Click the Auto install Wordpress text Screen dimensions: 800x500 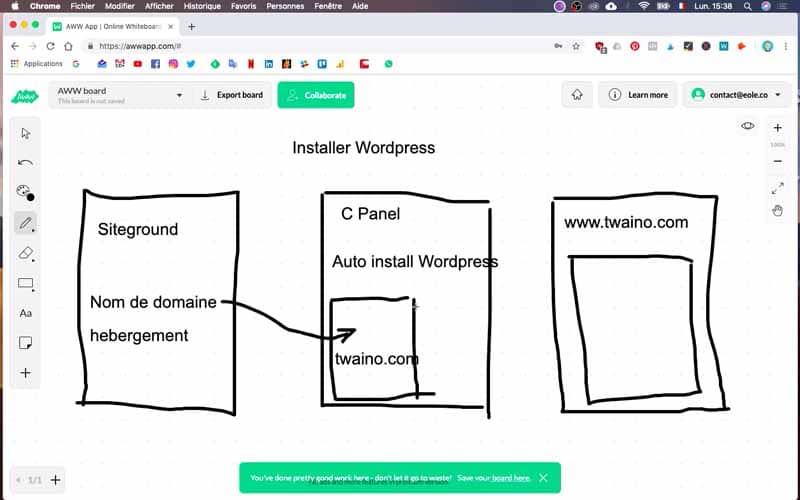(x=415, y=262)
